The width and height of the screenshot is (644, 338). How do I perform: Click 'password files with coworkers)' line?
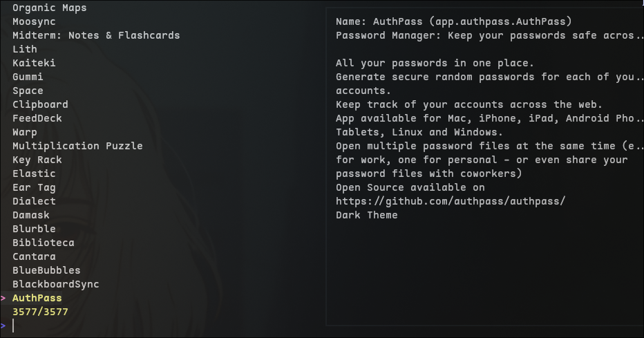click(429, 173)
